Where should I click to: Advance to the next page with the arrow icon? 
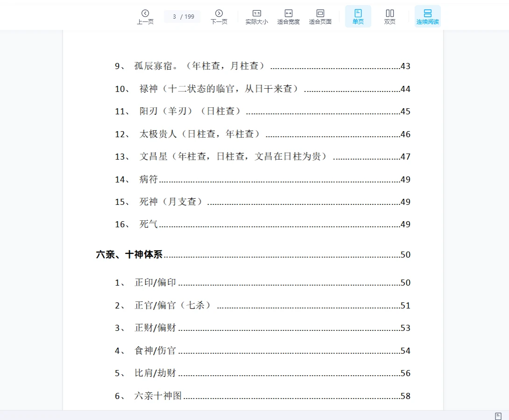[219, 14]
